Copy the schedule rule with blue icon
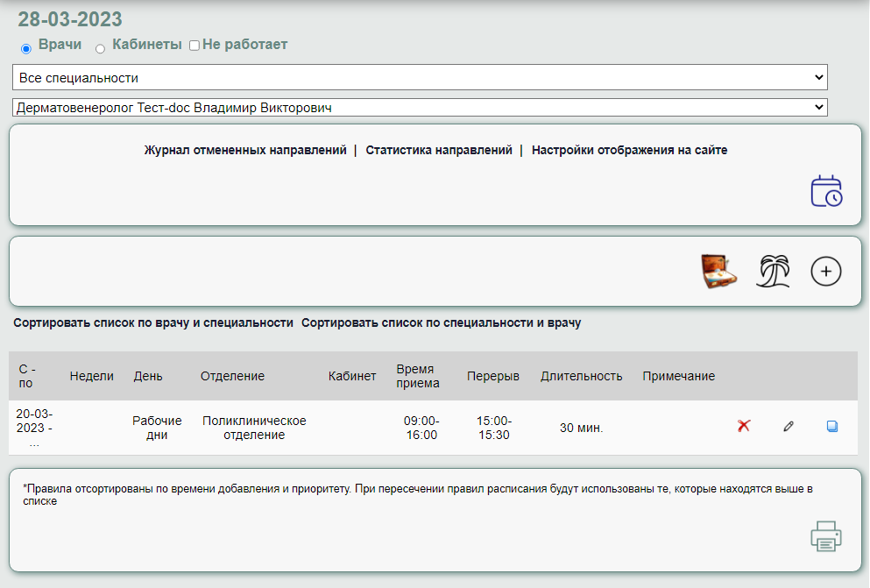This screenshot has width=870, height=588. point(832,427)
